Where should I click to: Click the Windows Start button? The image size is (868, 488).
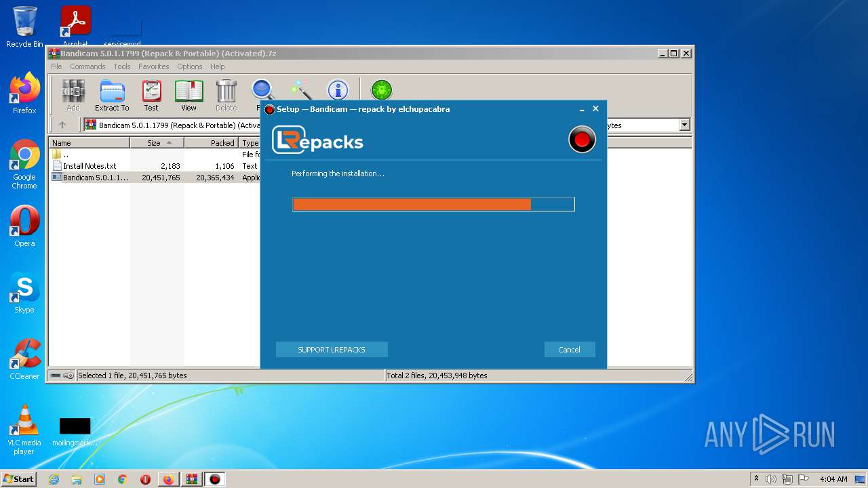tap(19, 479)
